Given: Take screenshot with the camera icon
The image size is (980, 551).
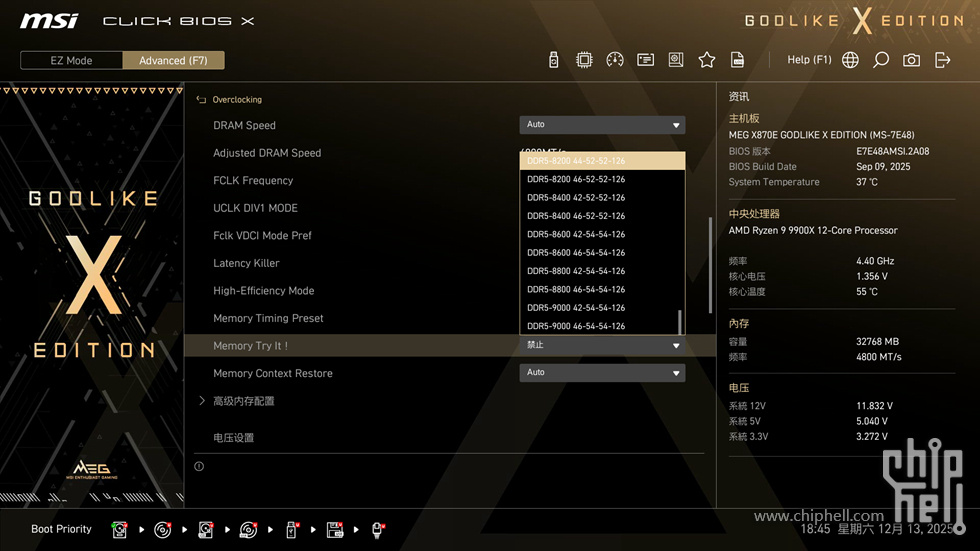Looking at the screenshot, I should pos(911,60).
